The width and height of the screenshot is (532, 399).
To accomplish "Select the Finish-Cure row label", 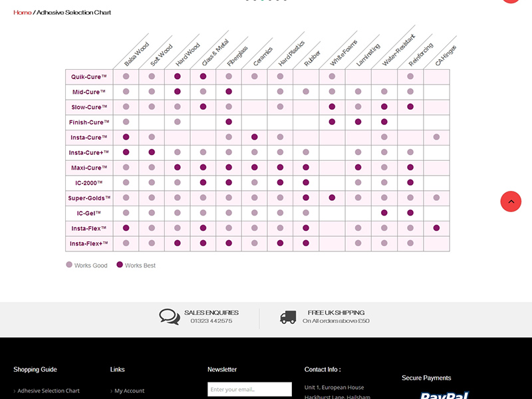I will (89, 122).
